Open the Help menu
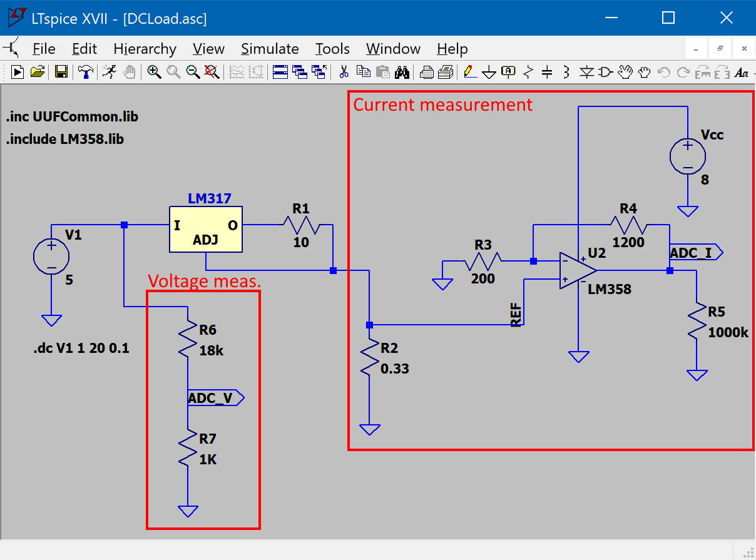 click(x=452, y=49)
